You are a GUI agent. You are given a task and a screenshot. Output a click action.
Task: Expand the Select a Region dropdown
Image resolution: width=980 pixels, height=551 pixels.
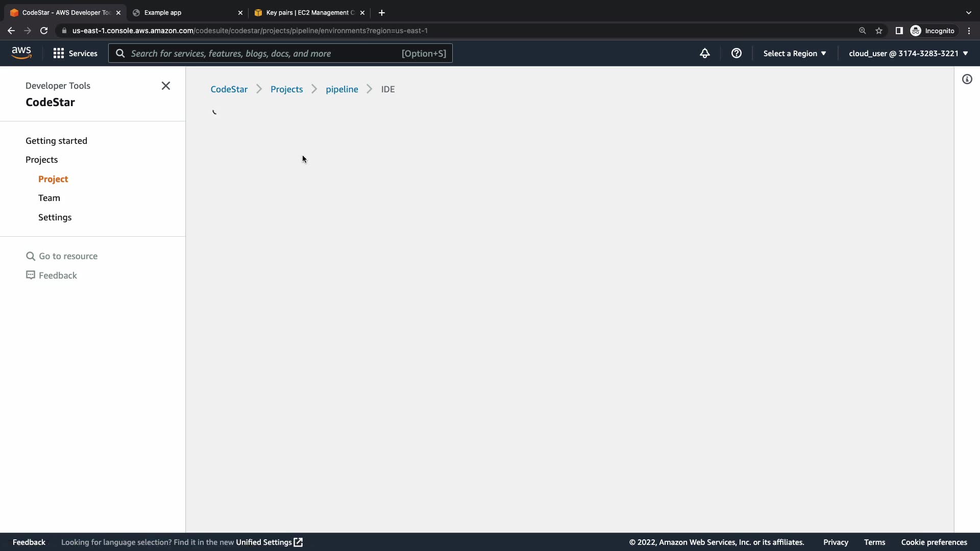pyautogui.click(x=794, y=54)
